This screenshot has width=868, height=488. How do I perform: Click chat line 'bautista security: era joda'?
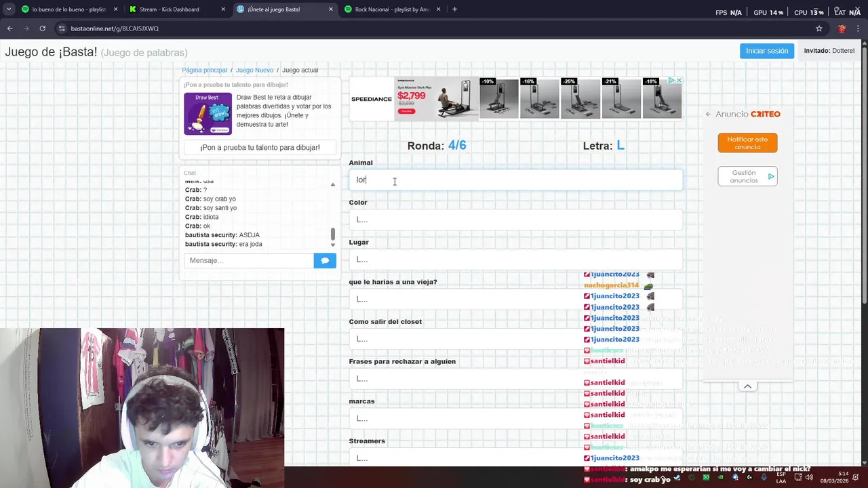pyautogui.click(x=224, y=244)
